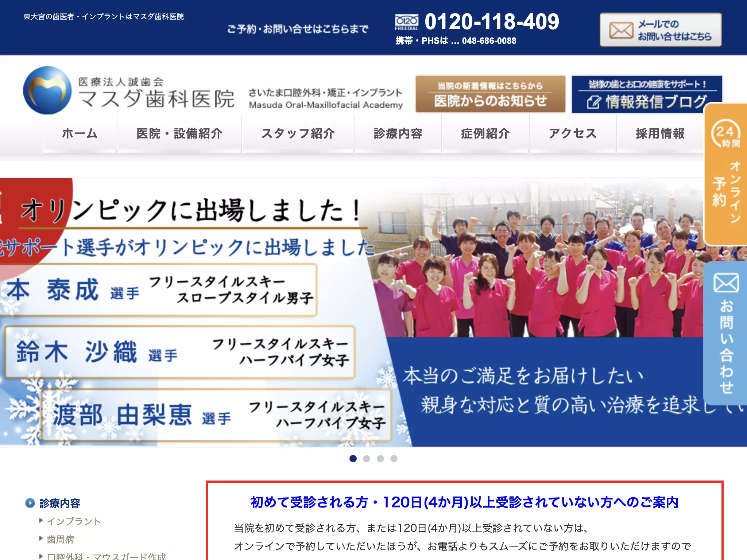Open 歯周病 sidebar link
The width and height of the screenshot is (747, 560).
(61, 539)
